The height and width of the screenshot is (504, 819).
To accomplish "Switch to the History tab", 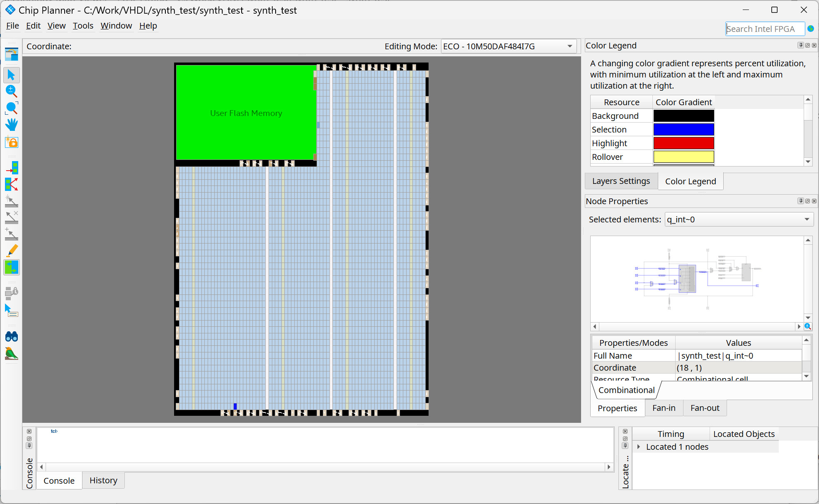I will point(103,480).
